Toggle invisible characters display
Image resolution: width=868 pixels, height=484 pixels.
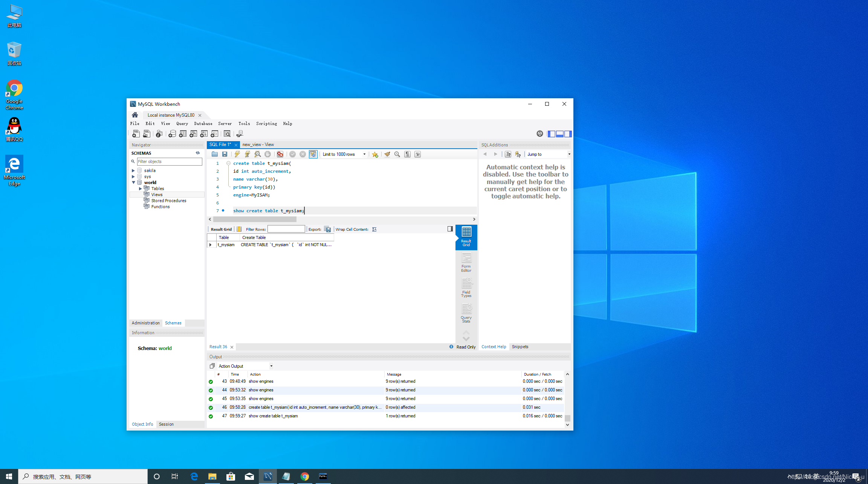point(407,154)
